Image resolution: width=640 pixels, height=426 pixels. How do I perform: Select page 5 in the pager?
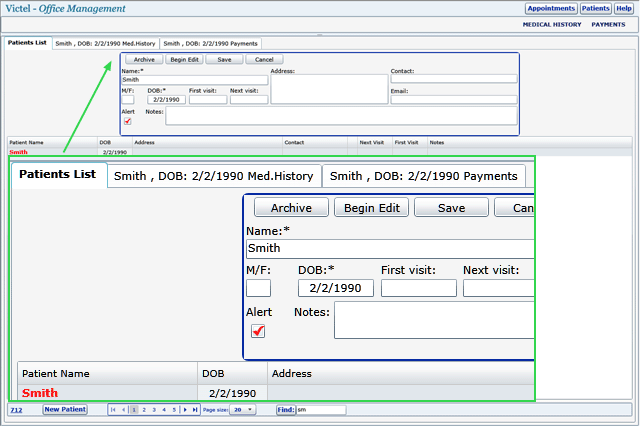[174, 410]
